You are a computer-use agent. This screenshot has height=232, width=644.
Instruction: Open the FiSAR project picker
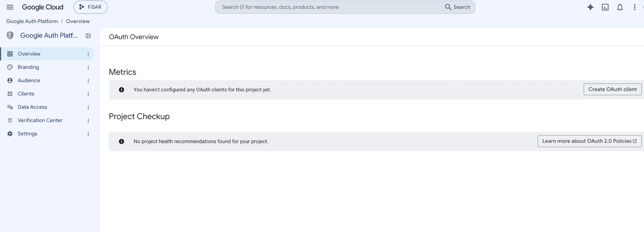point(90,7)
